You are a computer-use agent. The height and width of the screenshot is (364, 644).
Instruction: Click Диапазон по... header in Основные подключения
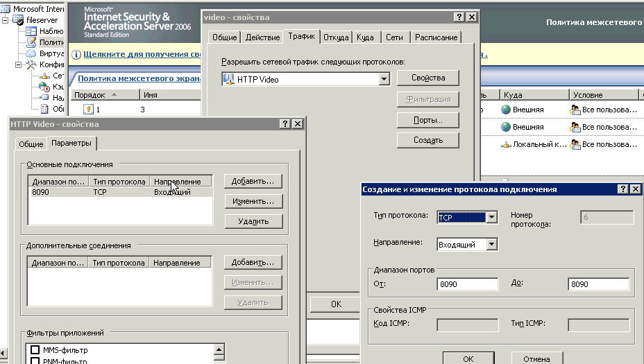pyautogui.click(x=59, y=182)
